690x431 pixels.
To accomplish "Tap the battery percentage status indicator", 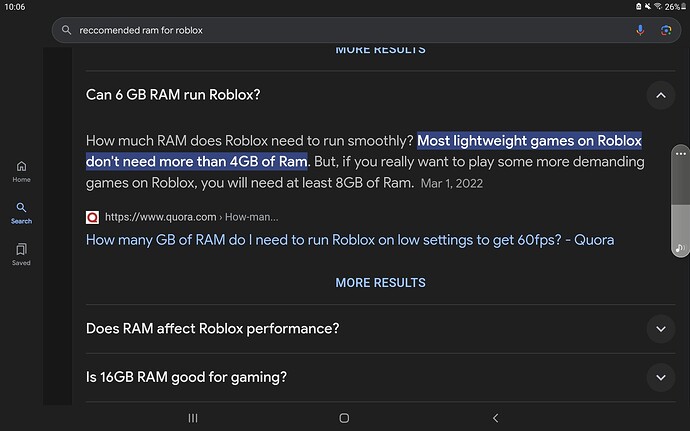I will pyautogui.click(x=675, y=7).
